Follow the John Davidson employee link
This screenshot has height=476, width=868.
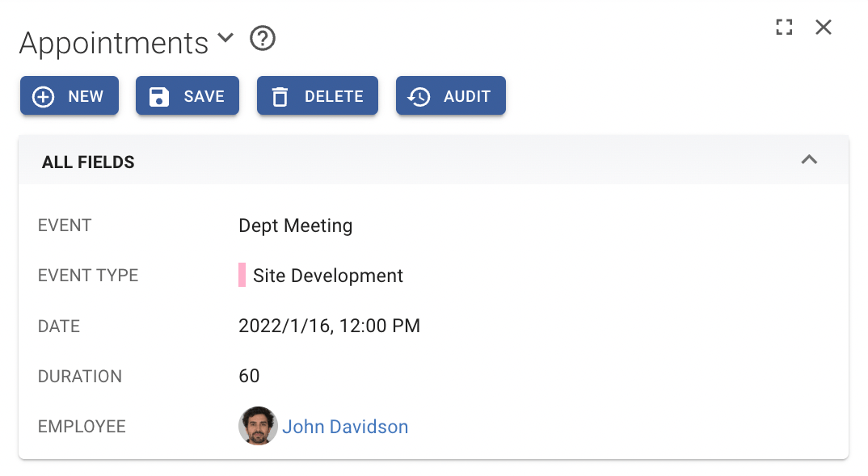(345, 427)
